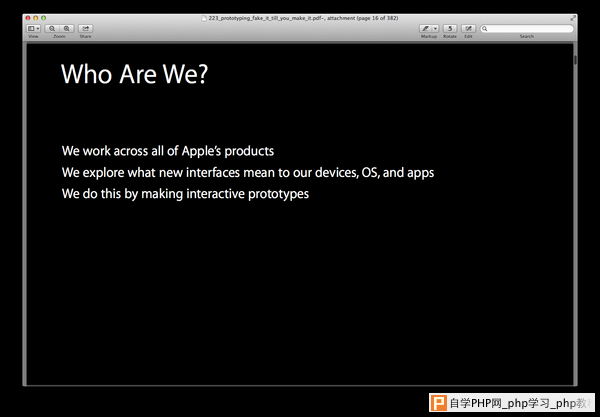The height and width of the screenshot is (417, 600).
Task: Click 'We do this by making interactive prototypes'
Action: pyautogui.click(x=185, y=194)
